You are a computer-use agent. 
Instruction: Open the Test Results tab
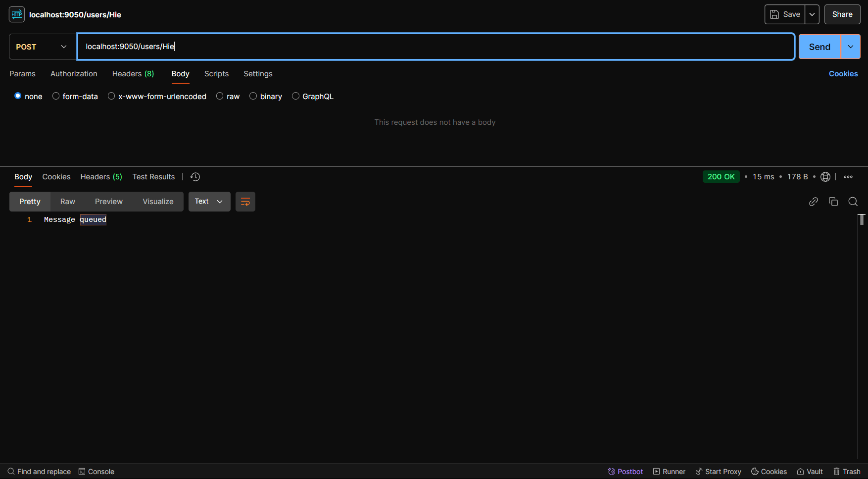(x=153, y=177)
